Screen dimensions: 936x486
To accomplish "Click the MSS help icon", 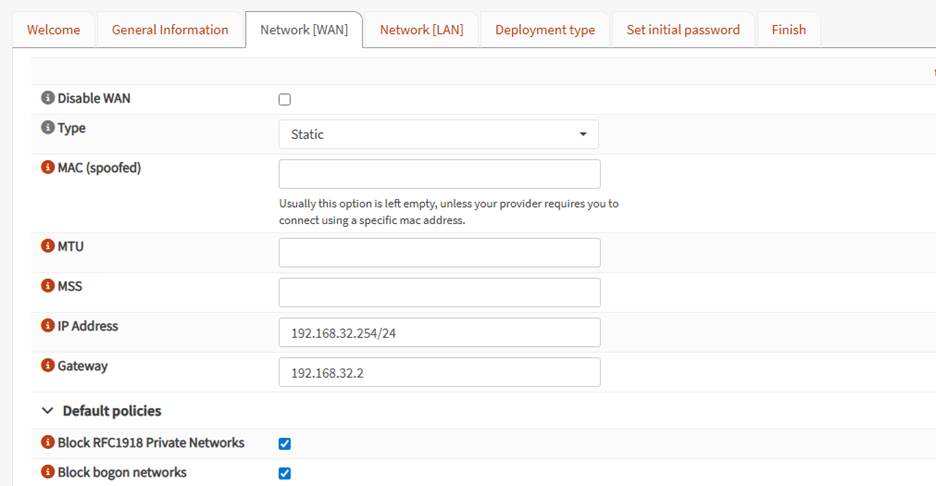I will pyautogui.click(x=47, y=286).
